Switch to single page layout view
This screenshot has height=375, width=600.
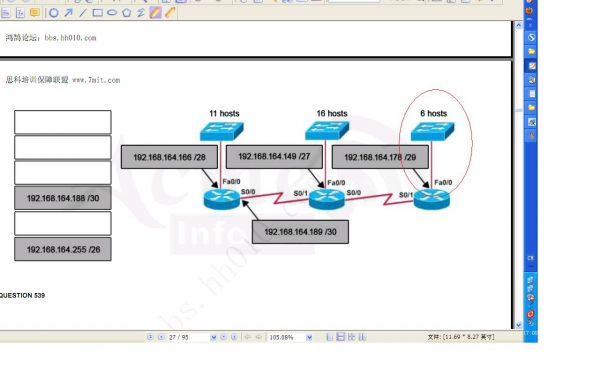click(x=330, y=337)
